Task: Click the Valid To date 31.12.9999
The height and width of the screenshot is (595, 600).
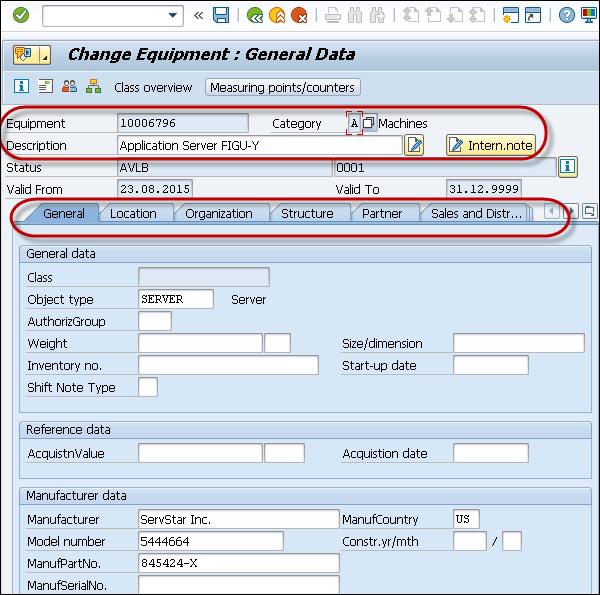Action: point(484,189)
